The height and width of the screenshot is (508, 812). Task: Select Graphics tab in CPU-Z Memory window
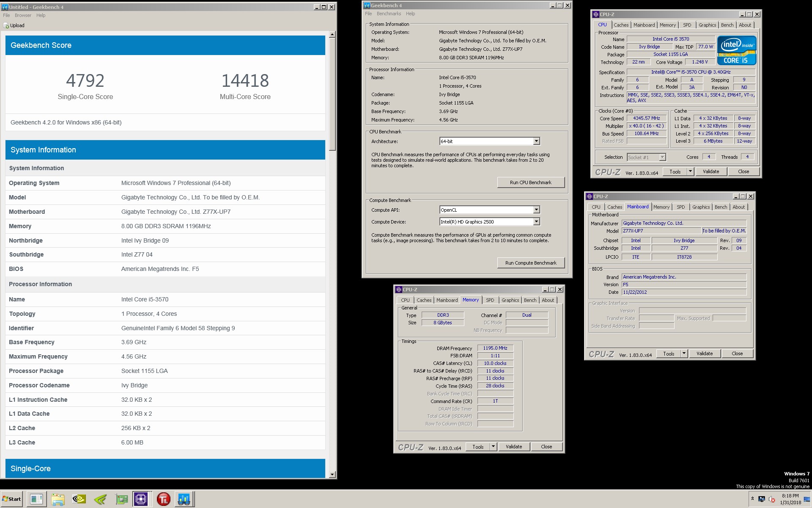pyautogui.click(x=510, y=300)
